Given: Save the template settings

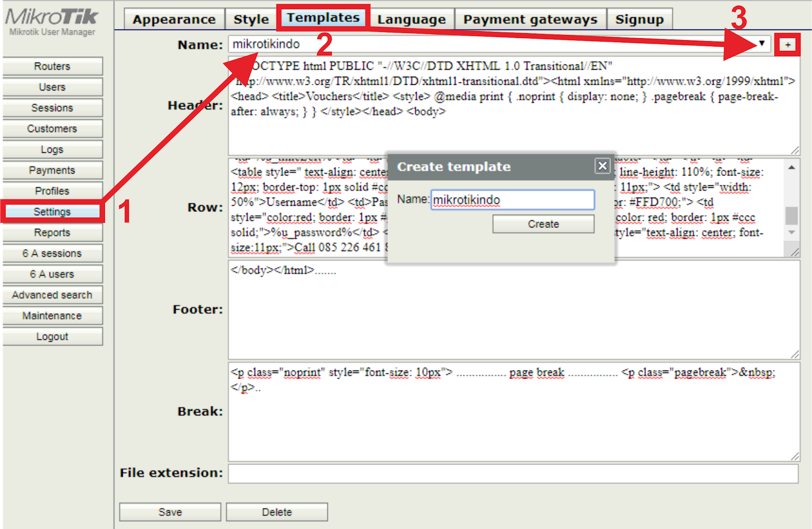Looking at the screenshot, I should coord(170,512).
